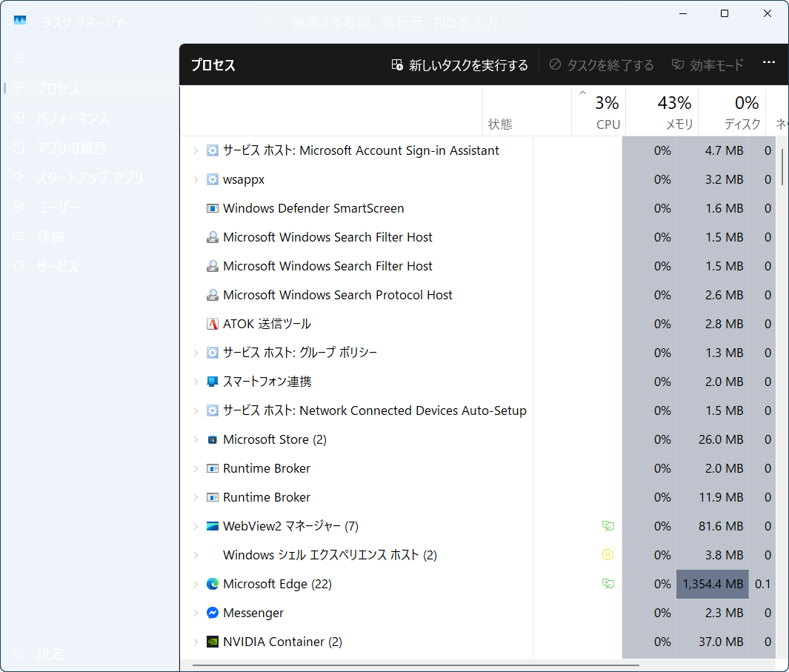Image resolution: width=789 pixels, height=672 pixels.
Task: Click the ATOK 送信ツール icon
Action: 213,324
